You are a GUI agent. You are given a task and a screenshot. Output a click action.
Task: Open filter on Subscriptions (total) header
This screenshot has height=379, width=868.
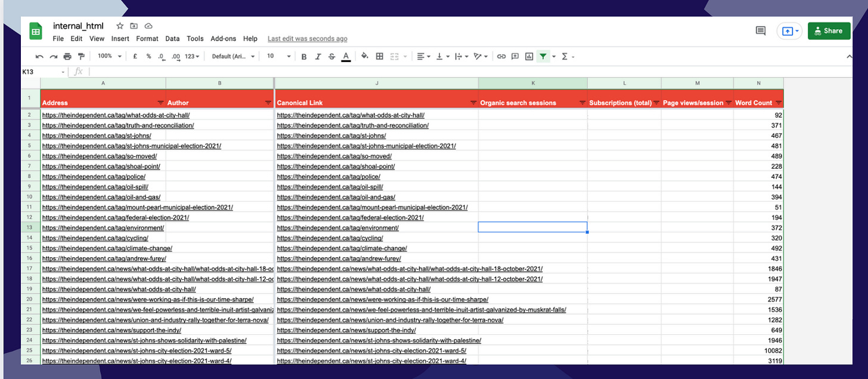[656, 103]
